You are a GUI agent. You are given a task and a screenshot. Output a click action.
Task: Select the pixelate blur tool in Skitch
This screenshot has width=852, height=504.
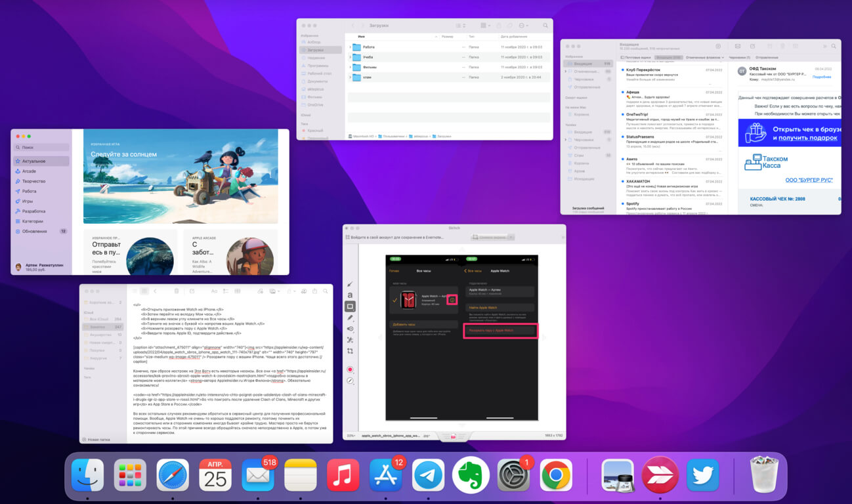point(350,340)
